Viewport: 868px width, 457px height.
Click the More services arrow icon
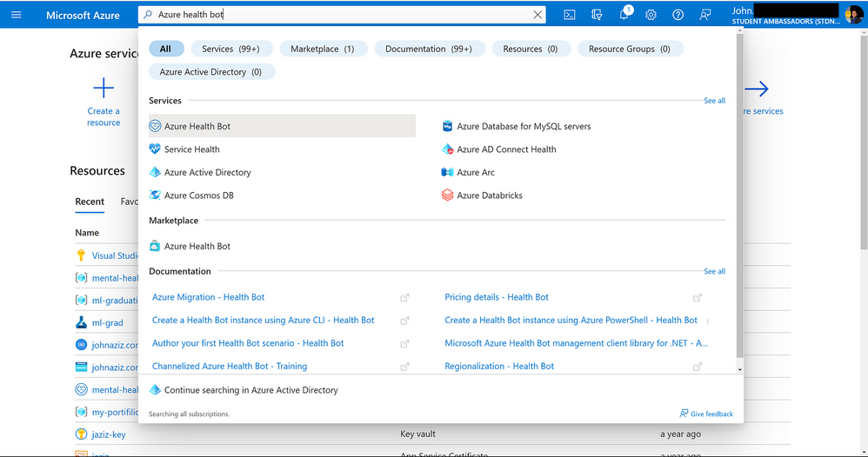(757, 89)
